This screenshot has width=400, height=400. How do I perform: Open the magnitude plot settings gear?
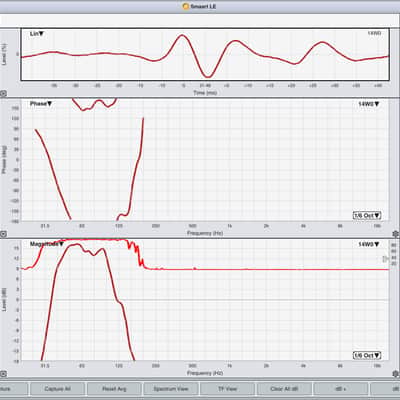[396, 374]
